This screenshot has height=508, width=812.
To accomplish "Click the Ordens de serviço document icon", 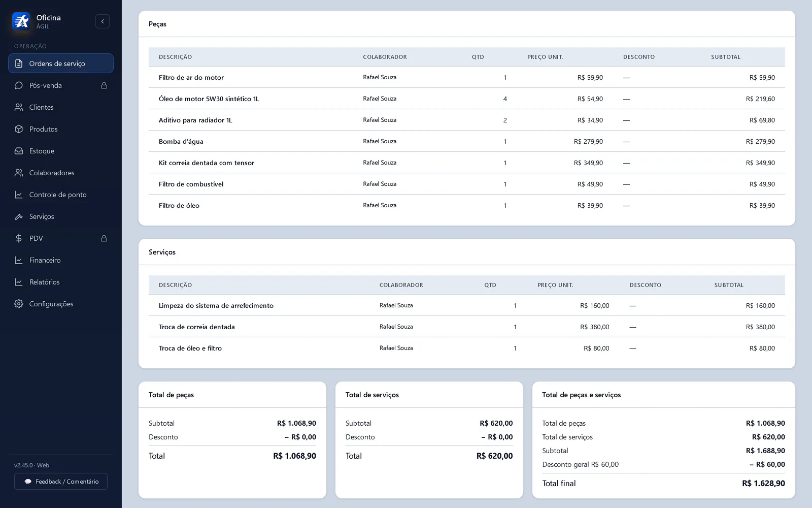I will [x=19, y=63].
